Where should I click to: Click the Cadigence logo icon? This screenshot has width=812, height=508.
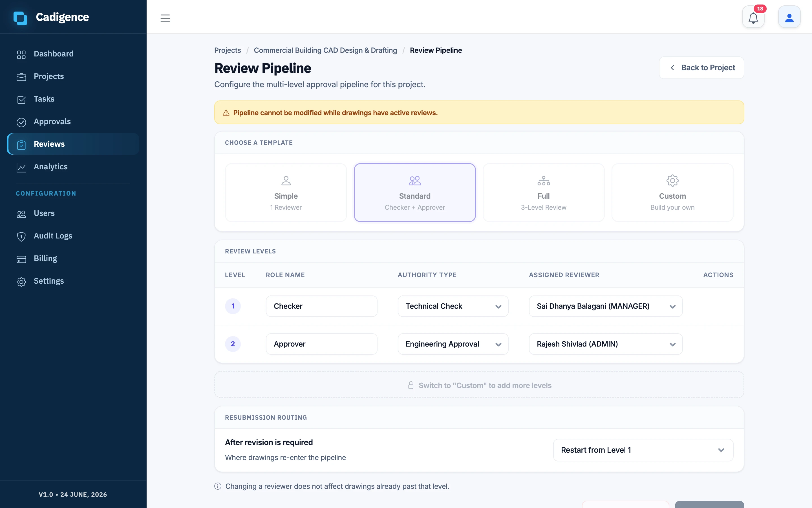(20, 18)
